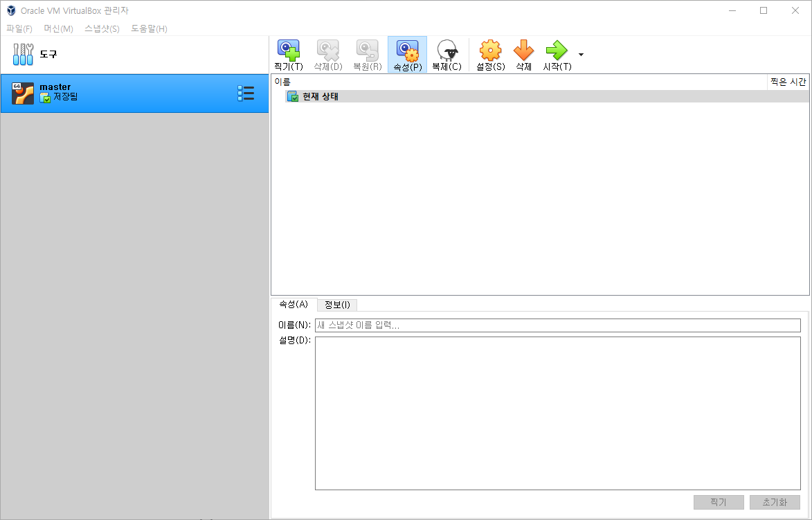Start the VM with 시작(T) green arrow
This screenshot has width=812, height=520.
(557, 51)
